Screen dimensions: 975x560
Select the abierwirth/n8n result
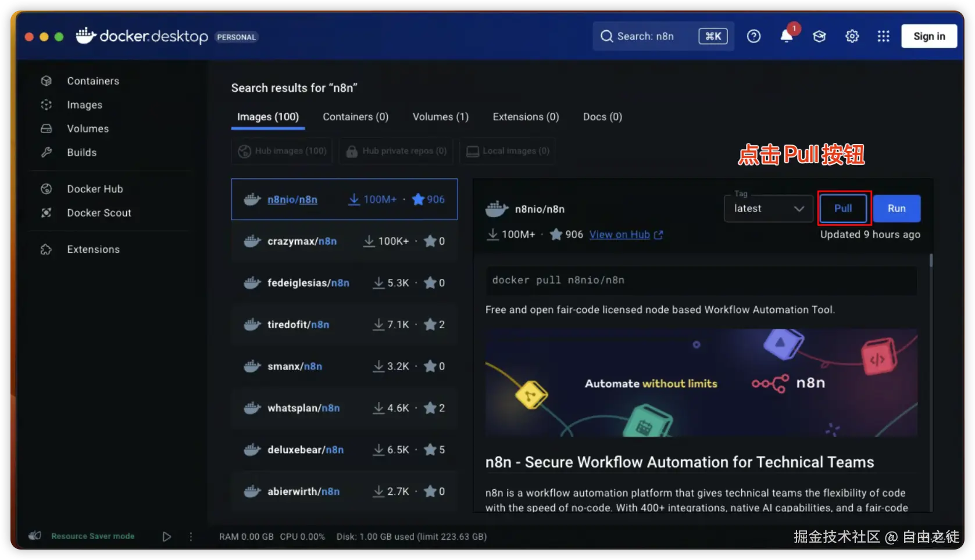(344, 491)
